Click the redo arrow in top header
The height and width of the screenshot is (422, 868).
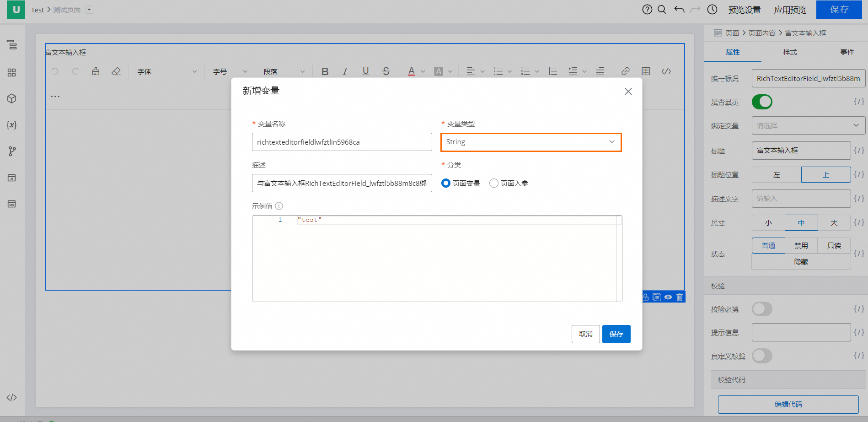(x=695, y=10)
